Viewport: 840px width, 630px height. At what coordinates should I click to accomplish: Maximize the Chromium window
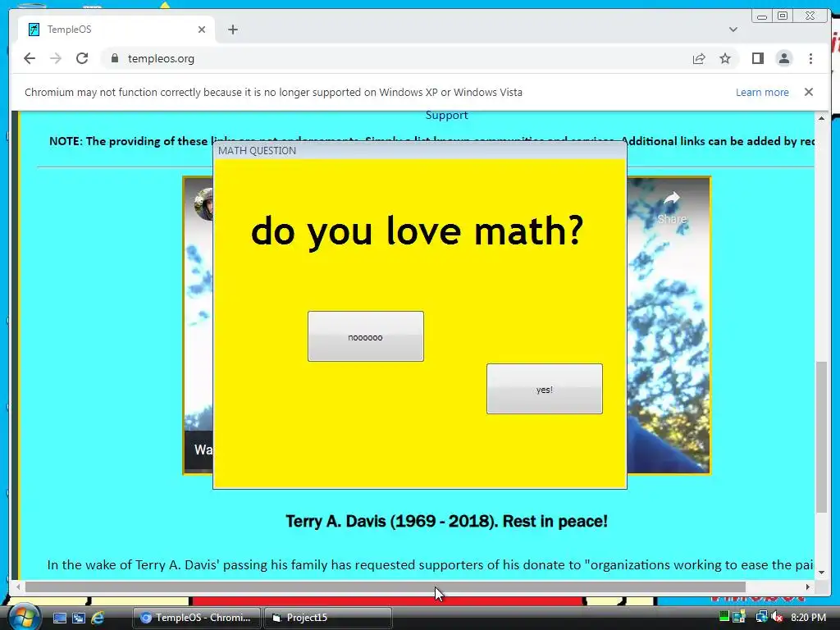tap(783, 16)
